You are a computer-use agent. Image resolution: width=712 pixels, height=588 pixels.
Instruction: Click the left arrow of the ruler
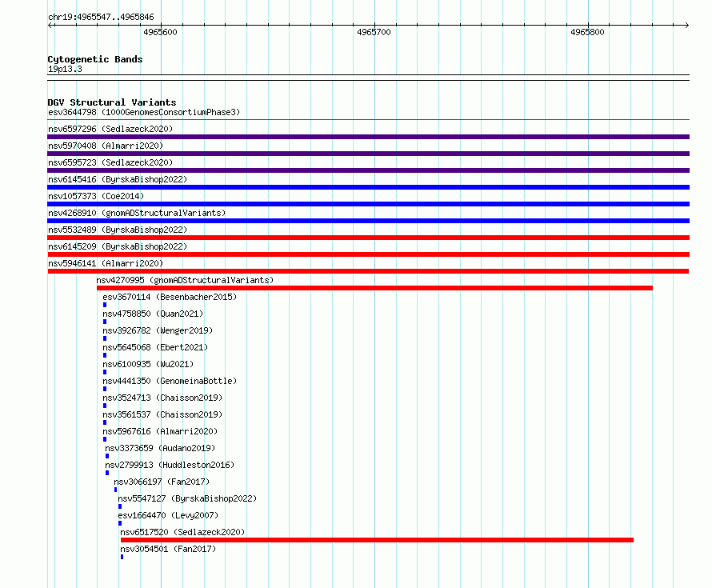(x=50, y=25)
